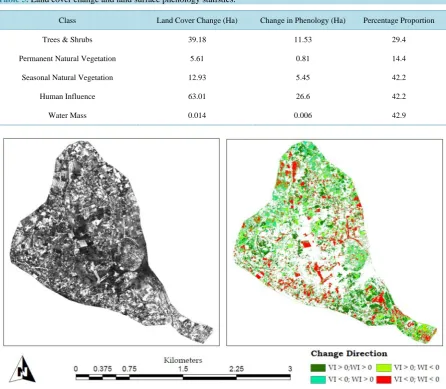Image resolution: width=446 pixels, height=389 pixels.
Task: Click the red legend swatch
Action: point(383,379)
